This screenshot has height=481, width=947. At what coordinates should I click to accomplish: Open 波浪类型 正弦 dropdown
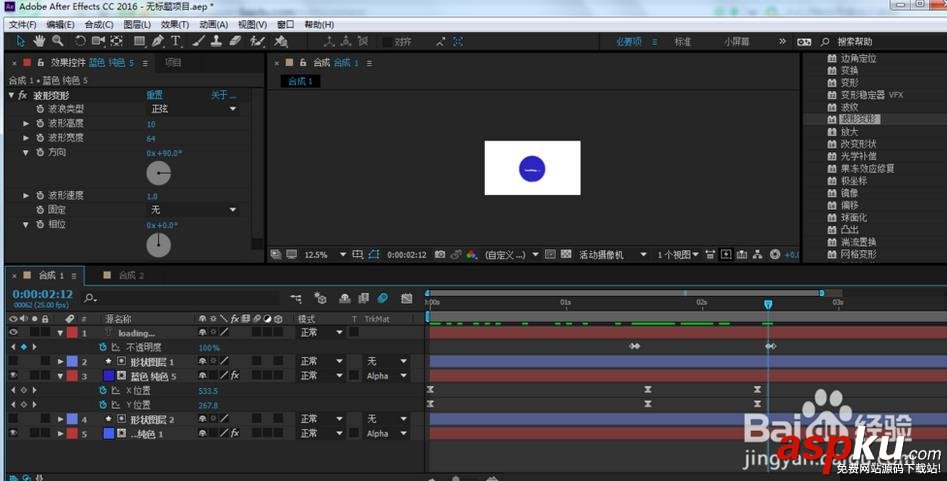tap(193, 109)
